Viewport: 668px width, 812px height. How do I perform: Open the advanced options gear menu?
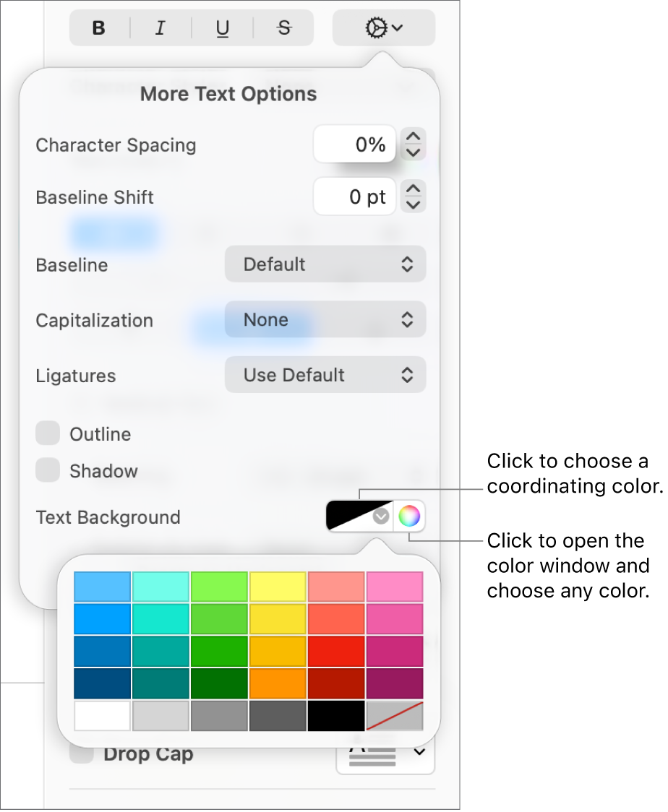[x=383, y=28]
